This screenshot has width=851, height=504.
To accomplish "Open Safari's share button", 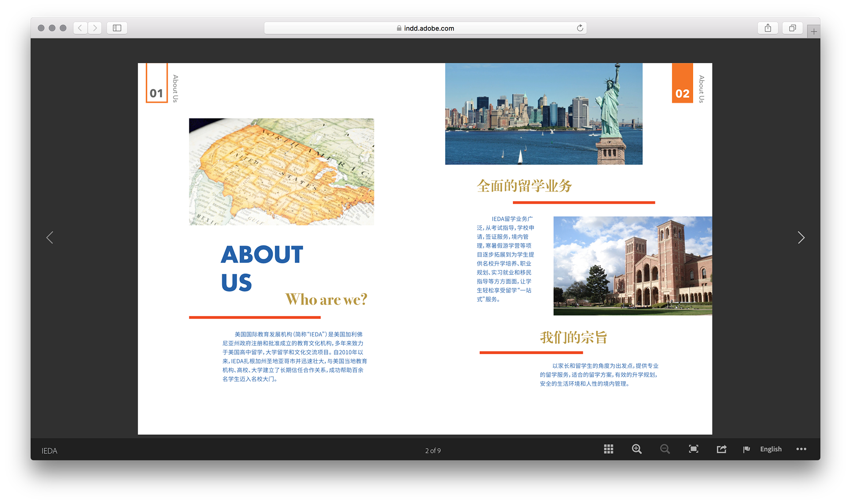I will click(768, 28).
